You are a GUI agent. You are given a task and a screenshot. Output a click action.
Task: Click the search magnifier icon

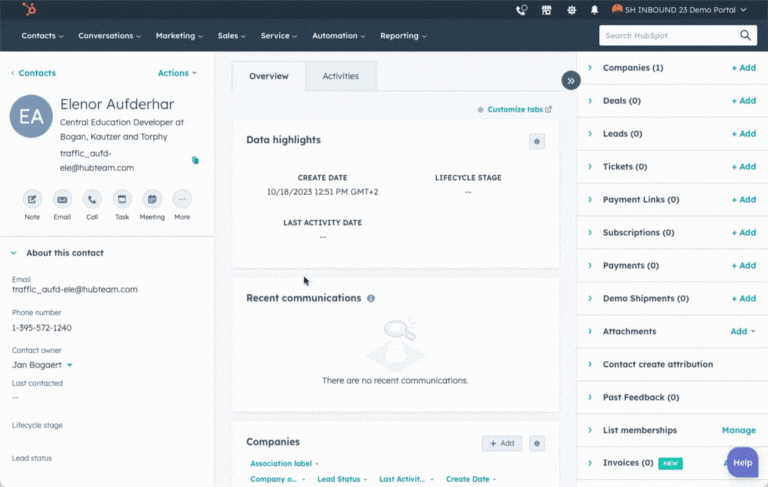click(745, 35)
